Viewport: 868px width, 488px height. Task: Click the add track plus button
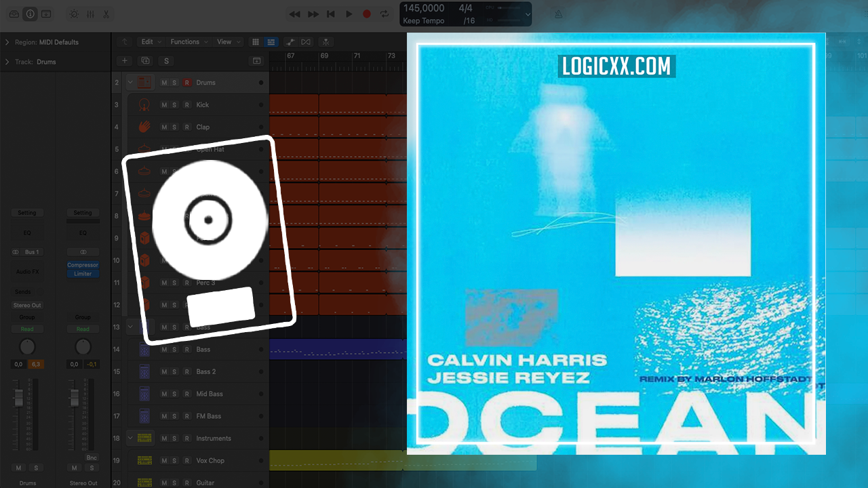125,61
